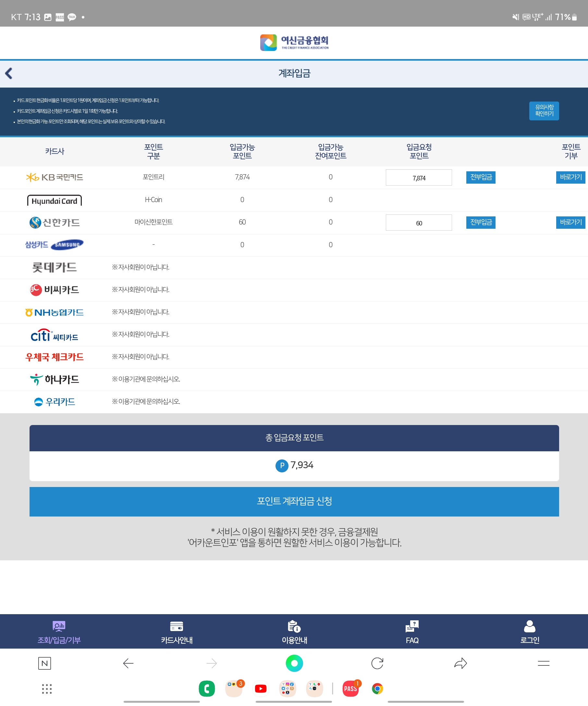Tap 롯데카드 logo
The height and width of the screenshot is (706, 588).
[55, 267]
